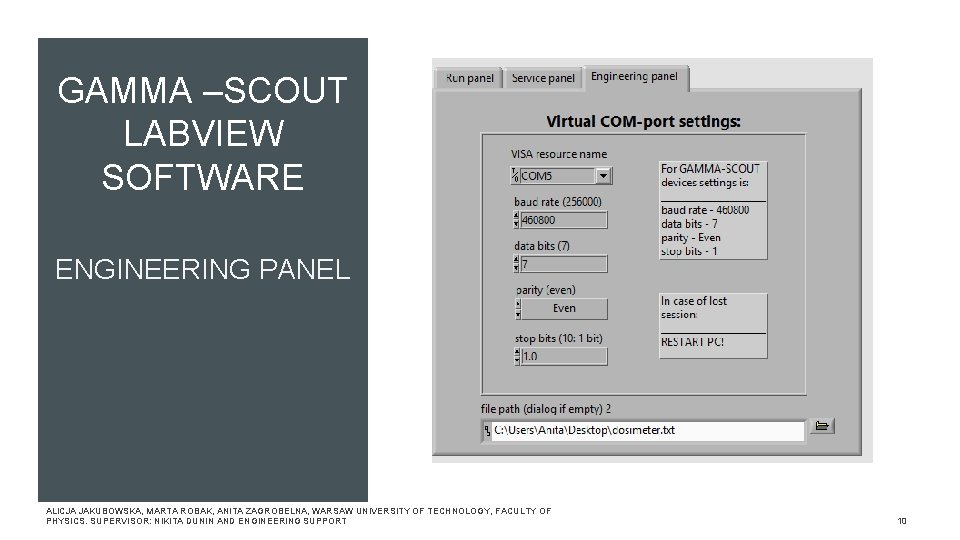960x540 pixels.
Task: Click the 'RESTART PC!' text
Action: click(x=692, y=342)
